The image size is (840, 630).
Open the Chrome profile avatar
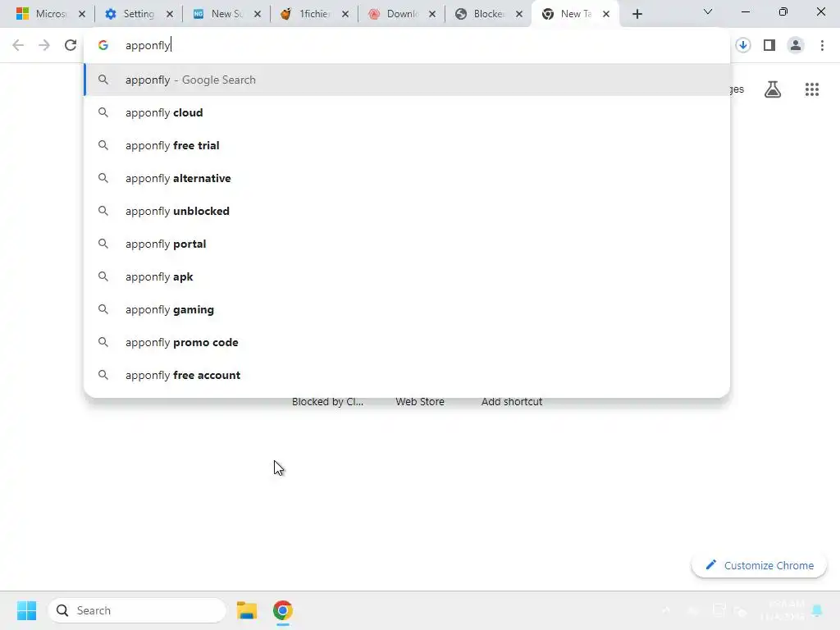(x=796, y=45)
